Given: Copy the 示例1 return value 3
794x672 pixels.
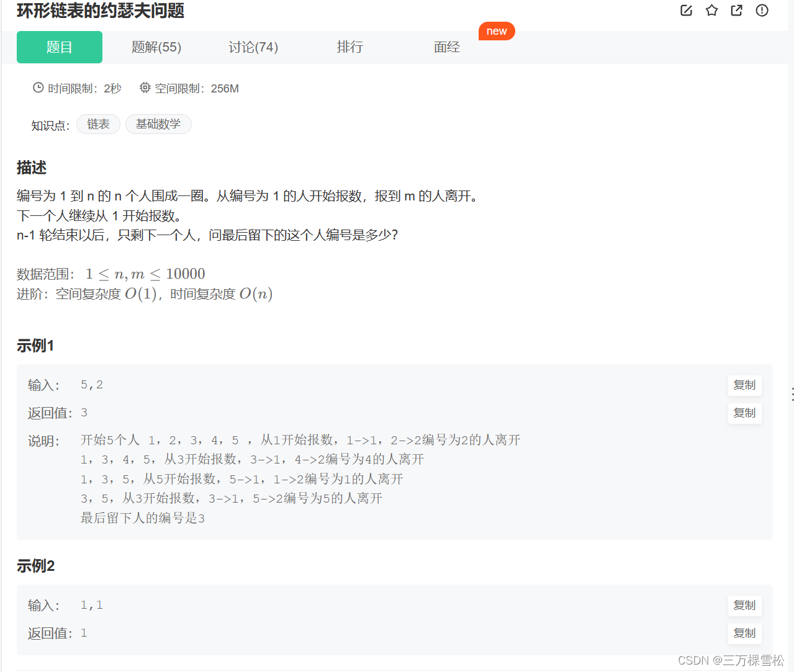Looking at the screenshot, I should click(x=744, y=413).
